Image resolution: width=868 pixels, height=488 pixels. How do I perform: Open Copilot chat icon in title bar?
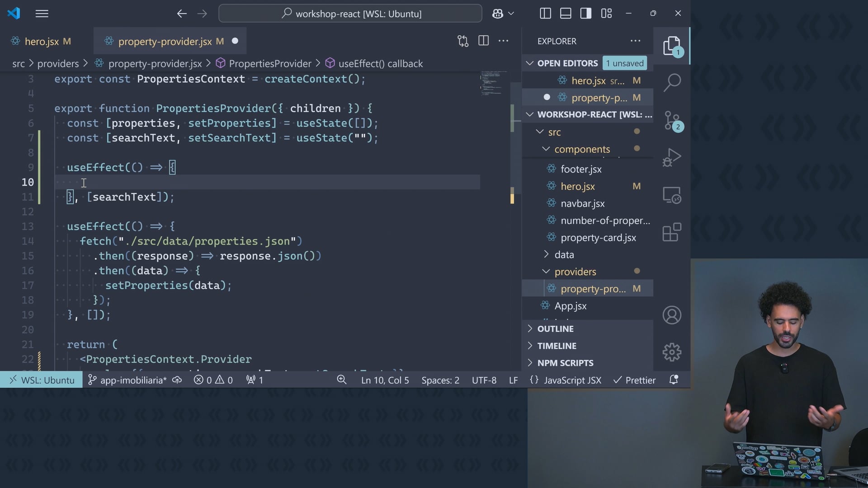click(498, 14)
